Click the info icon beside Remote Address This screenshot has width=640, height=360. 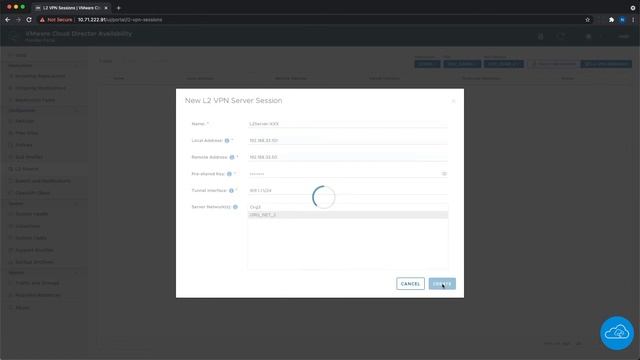[232, 157]
